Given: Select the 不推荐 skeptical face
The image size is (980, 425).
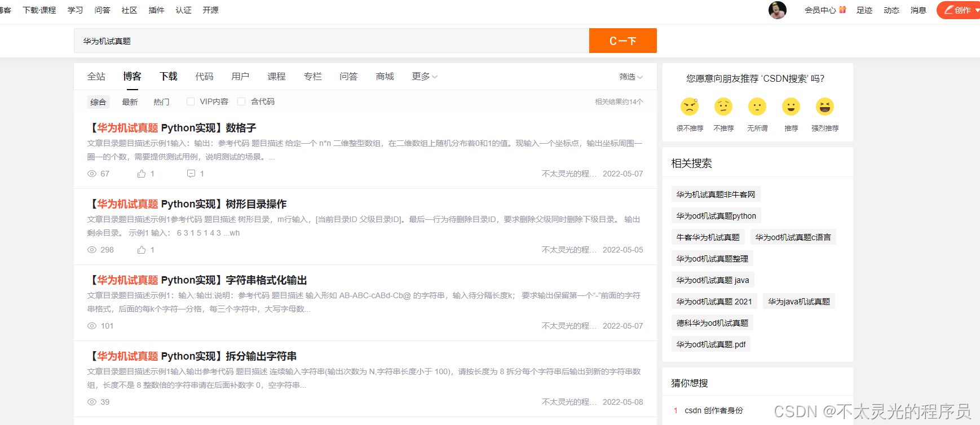Looking at the screenshot, I should point(723,107).
